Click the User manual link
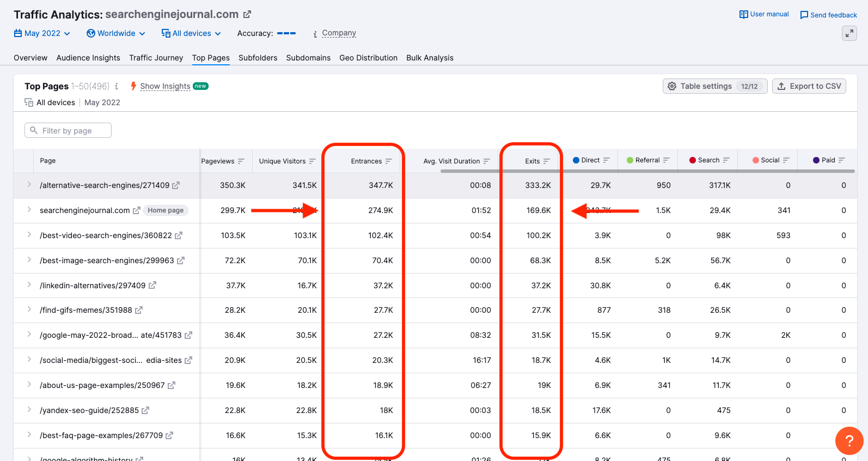This screenshot has width=868, height=461. coord(769,14)
